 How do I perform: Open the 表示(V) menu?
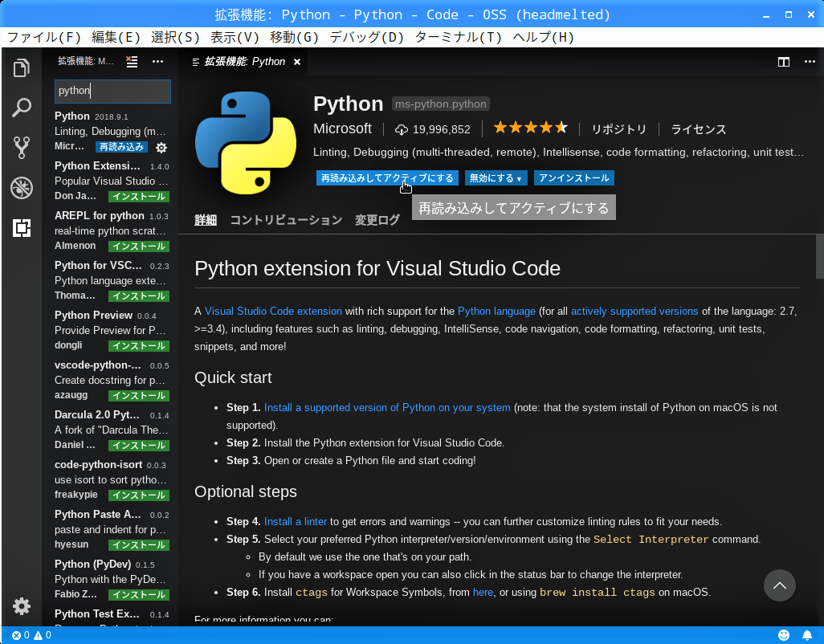(x=235, y=37)
